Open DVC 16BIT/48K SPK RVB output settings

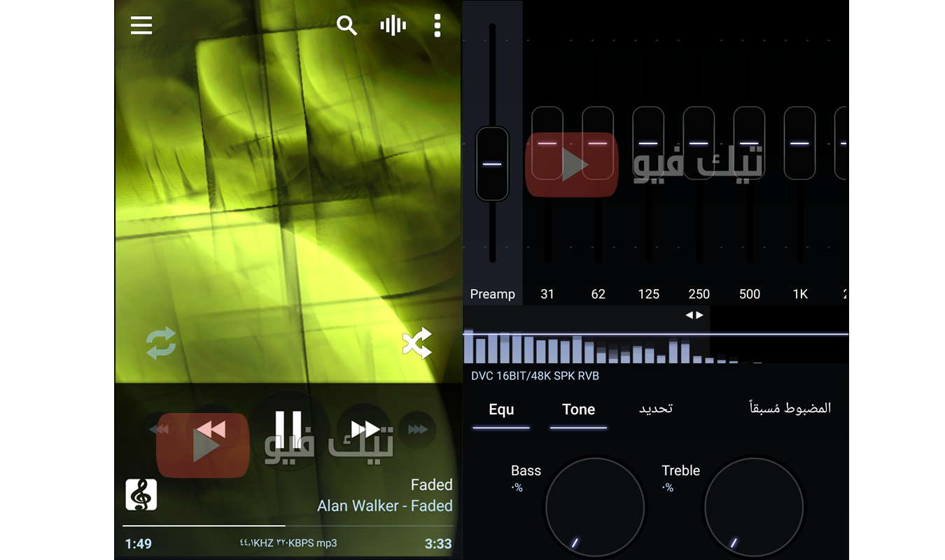534,375
